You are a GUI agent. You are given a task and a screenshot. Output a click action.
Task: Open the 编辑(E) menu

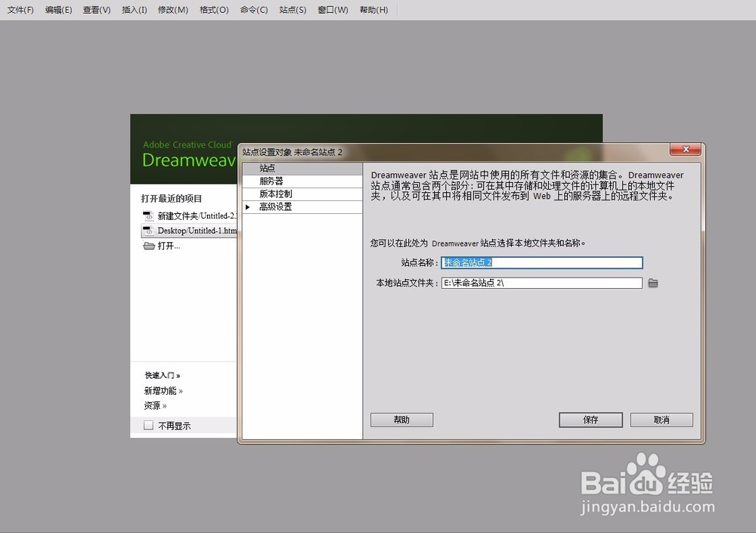58,10
